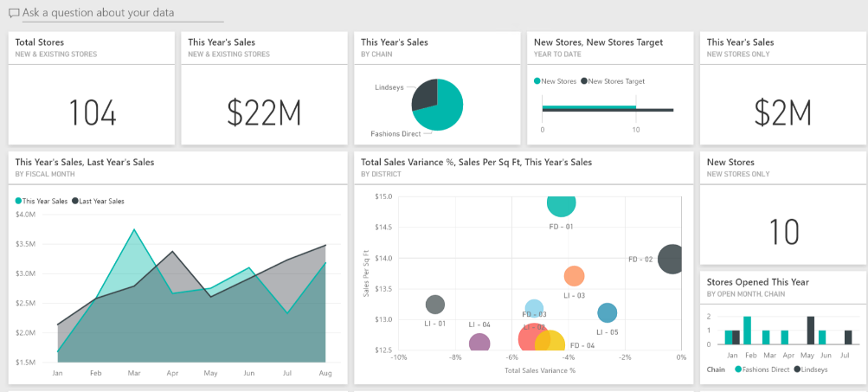Click the $4.0M label on the sales axis
The width and height of the screenshot is (868, 392).
pos(25,215)
